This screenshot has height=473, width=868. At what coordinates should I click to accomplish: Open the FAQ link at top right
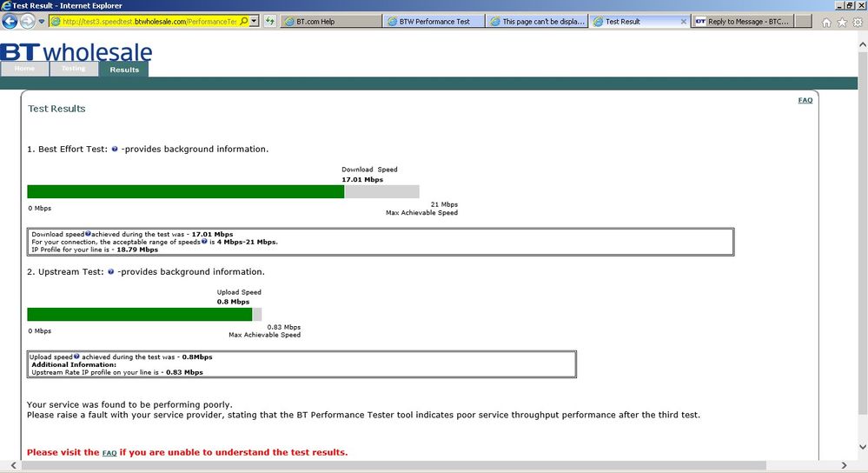(x=805, y=100)
